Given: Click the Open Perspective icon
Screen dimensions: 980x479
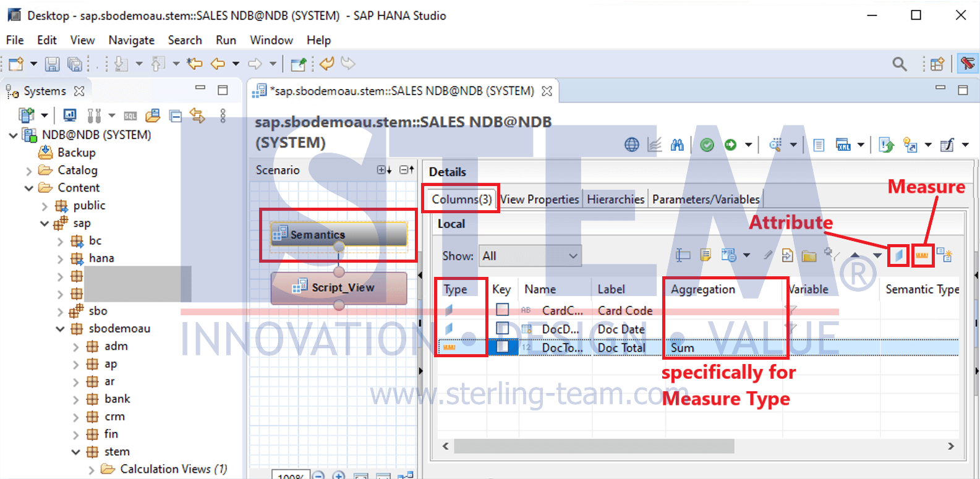Looking at the screenshot, I should click(x=937, y=64).
